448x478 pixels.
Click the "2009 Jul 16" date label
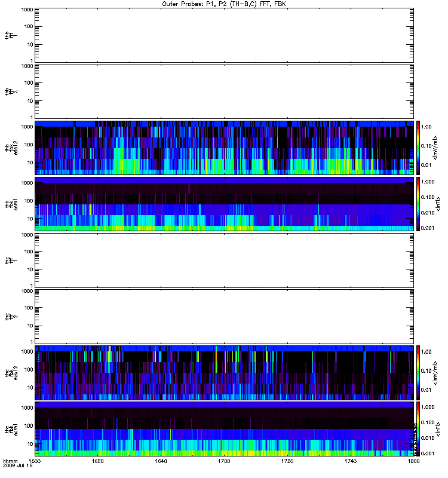(x=18, y=465)
